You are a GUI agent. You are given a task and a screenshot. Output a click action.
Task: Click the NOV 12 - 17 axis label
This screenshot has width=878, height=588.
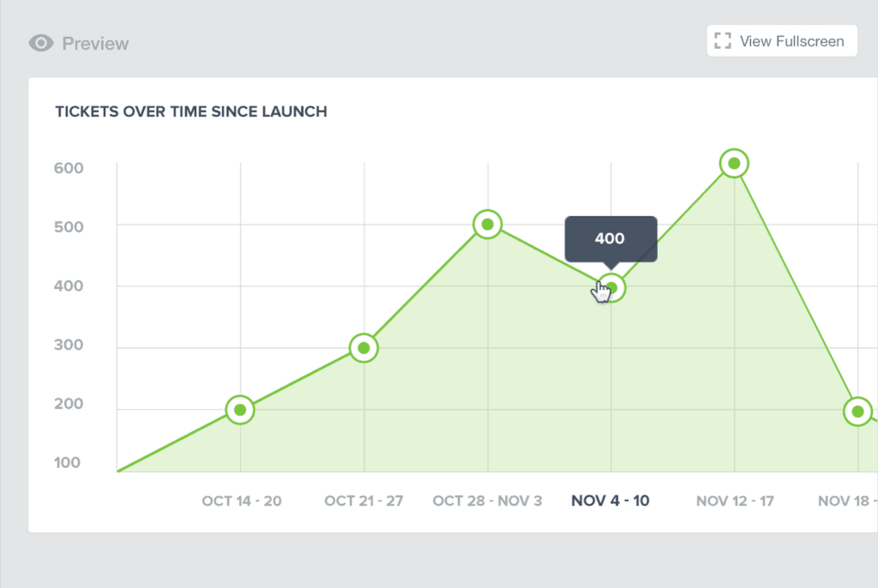(735, 501)
